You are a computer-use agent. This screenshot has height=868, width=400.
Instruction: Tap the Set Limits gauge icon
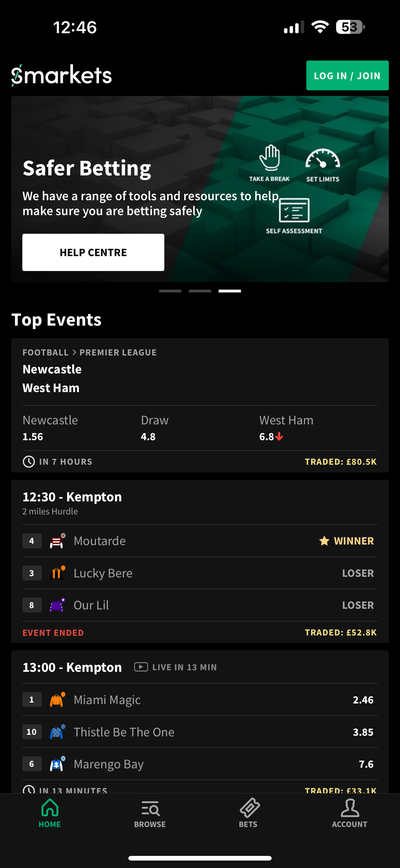point(322,159)
